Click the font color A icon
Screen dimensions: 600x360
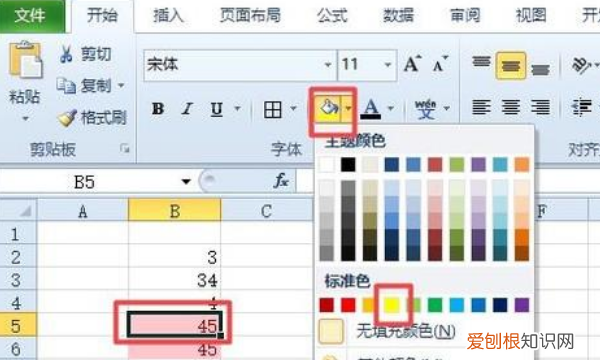371,109
